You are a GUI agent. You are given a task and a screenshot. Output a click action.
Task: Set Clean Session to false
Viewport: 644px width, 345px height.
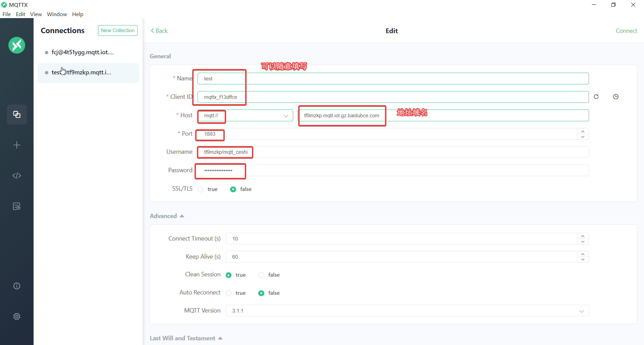pyautogui.click(x=261, y=275)
